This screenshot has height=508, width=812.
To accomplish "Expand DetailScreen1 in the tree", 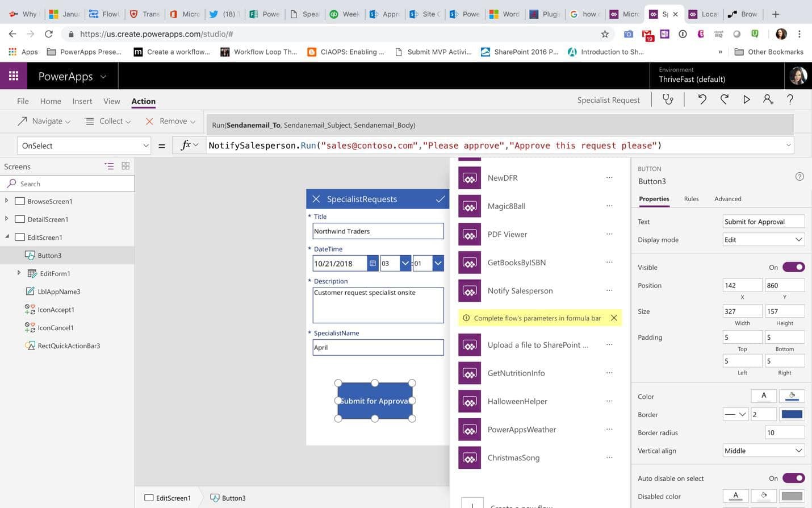I will (6, 219).
